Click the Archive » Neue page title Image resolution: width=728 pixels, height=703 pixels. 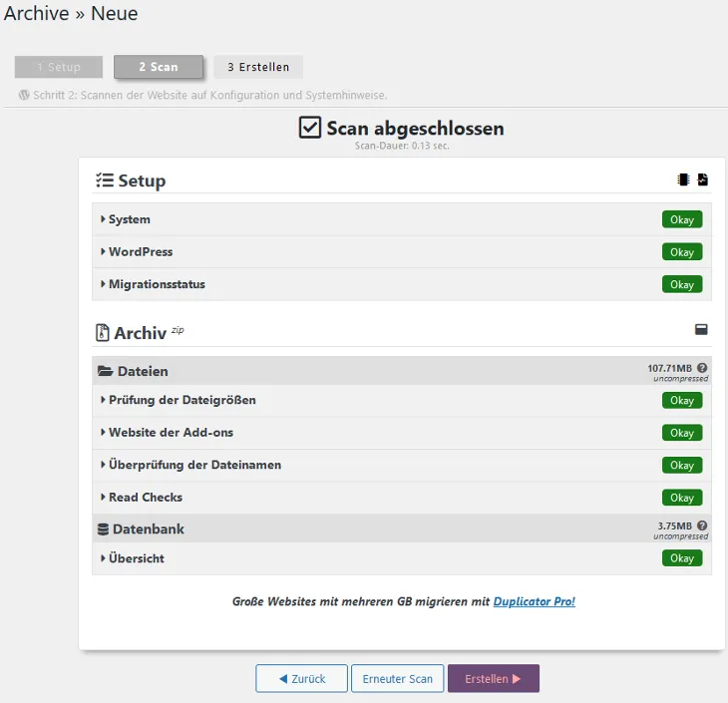[x=71, y=13]
